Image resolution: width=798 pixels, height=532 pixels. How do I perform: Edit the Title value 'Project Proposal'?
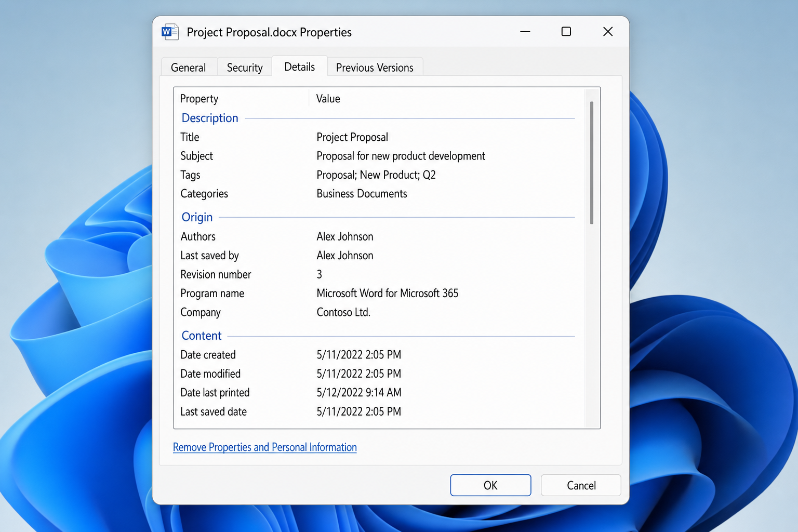[x=352, y=137]
